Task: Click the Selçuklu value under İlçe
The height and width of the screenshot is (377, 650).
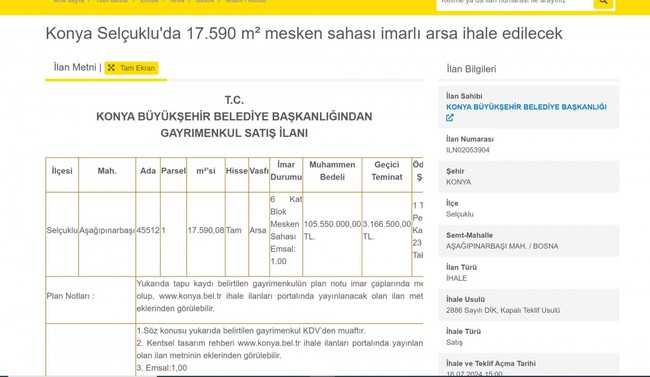Action: pos(460,214)
